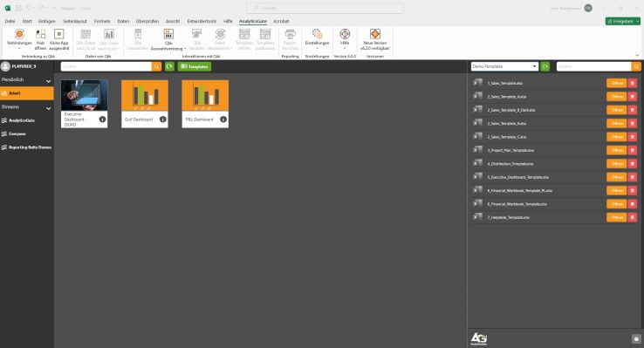Click the green Templates button
The image size is (644, 348).
pos(195,66)
